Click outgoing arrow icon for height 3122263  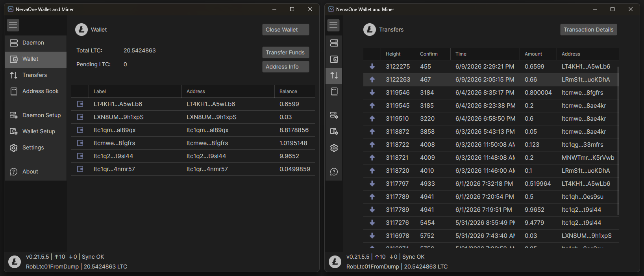click(372, 80)
